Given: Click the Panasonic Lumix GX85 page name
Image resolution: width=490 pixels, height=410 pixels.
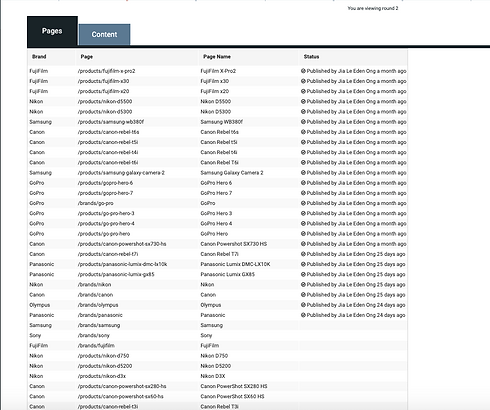Looking at the screenshot, I should tap(228, 274).
